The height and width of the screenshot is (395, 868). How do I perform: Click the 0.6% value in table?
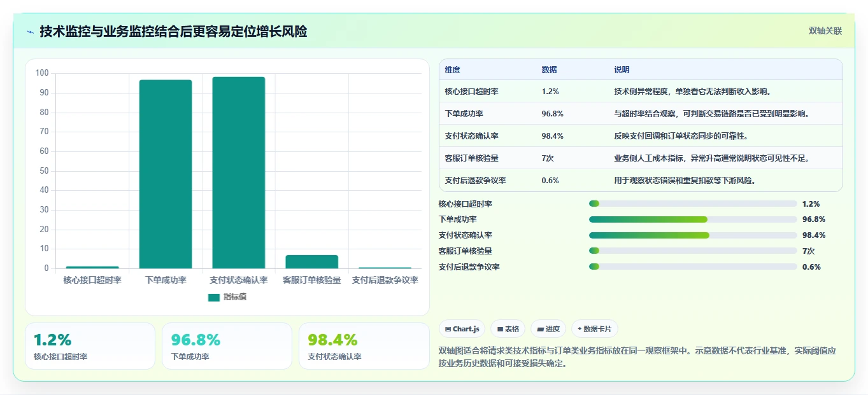tap(550, 181)
